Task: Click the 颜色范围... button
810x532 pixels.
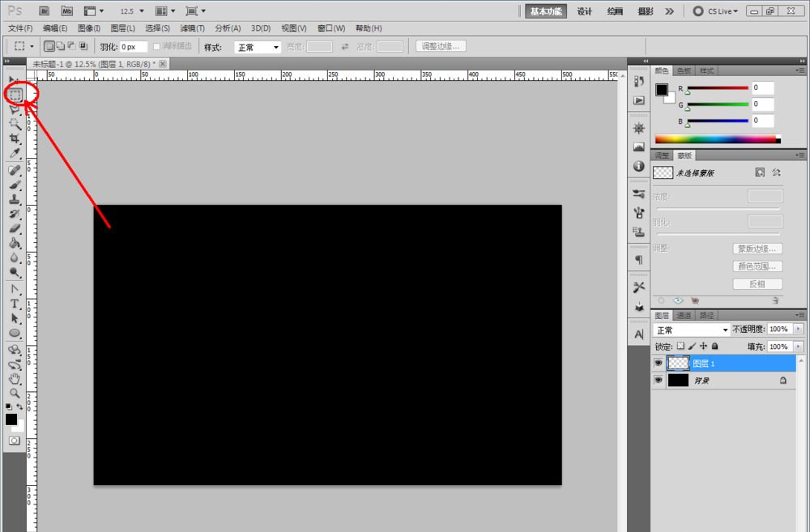Action: (757, 266)
